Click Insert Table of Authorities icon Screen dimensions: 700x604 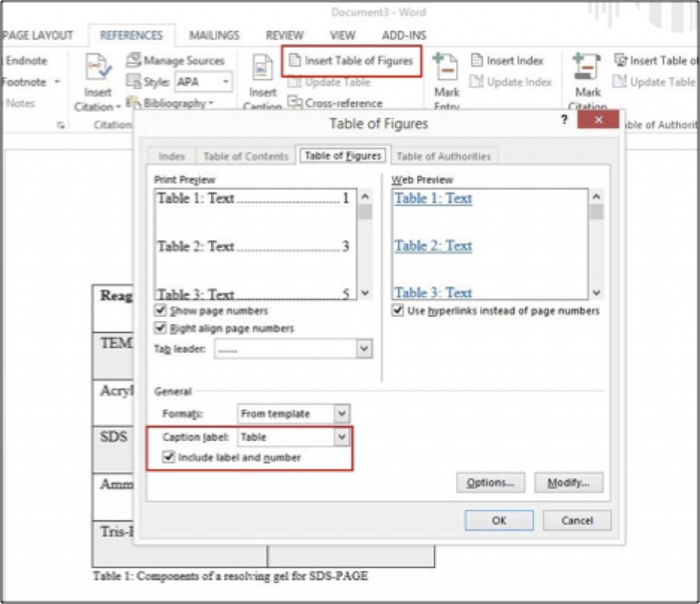[x=621, y=60]
